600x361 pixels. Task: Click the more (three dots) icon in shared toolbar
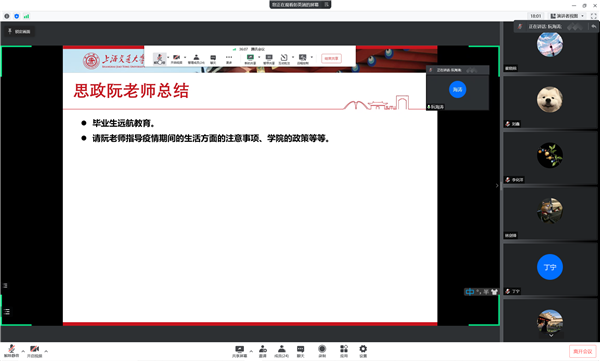tap(229, 59)
